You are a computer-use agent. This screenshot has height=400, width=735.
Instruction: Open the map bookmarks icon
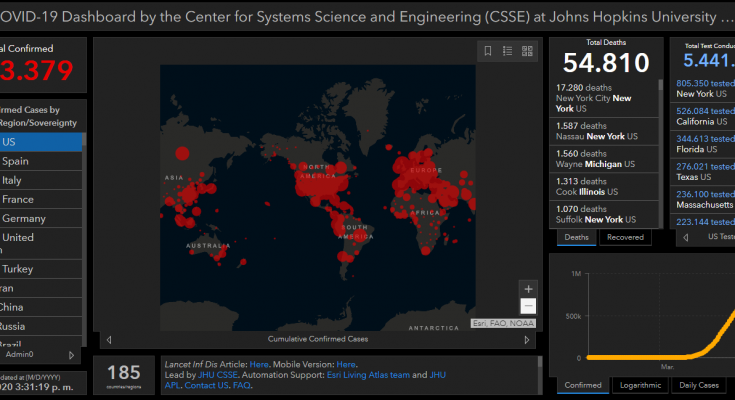(x=488, y=51)
